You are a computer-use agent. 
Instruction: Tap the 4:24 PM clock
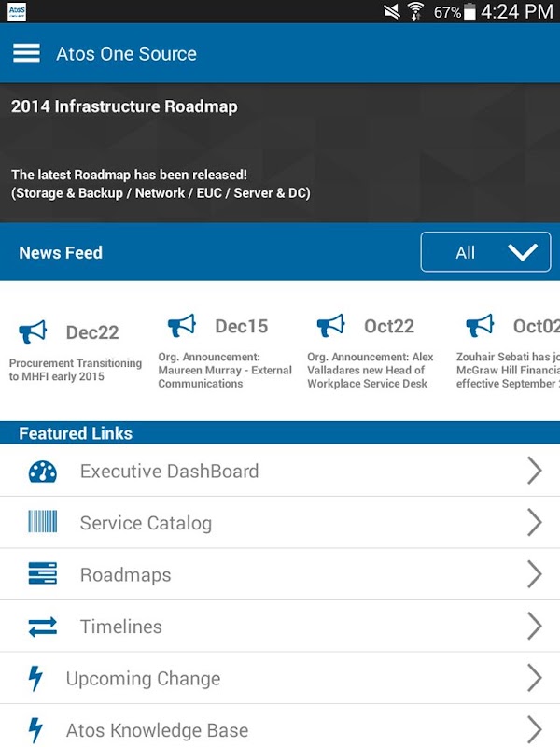pos(517,11)
